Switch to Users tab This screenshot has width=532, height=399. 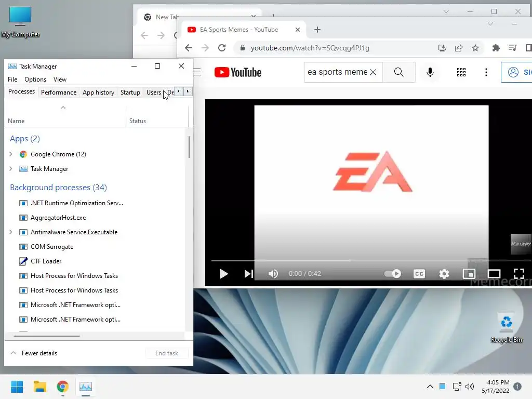click(x=154, y=92)
